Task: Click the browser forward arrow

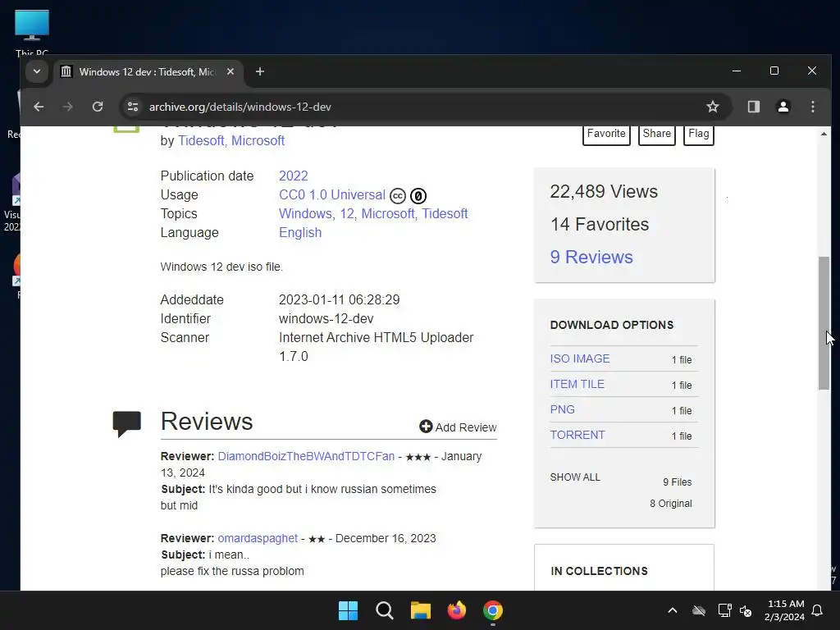Action: click(67, 107)
